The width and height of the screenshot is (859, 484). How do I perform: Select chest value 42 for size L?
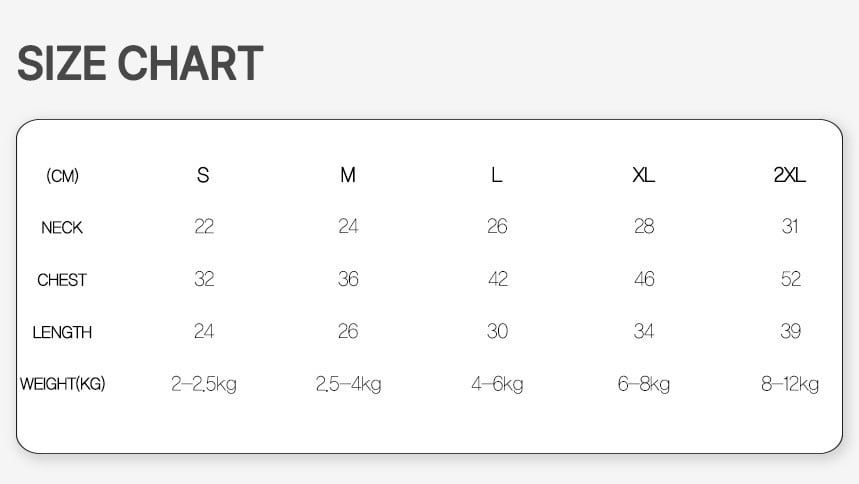tap(498, 279)
